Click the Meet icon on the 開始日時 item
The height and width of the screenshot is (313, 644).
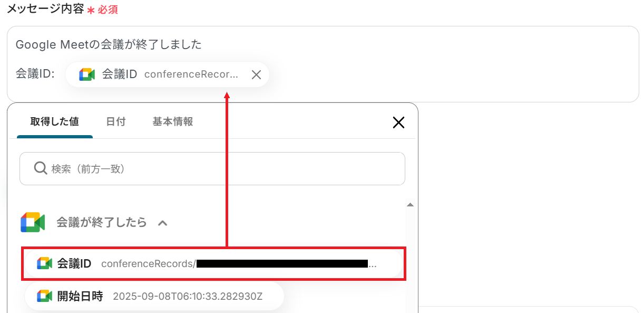[44, 296]
